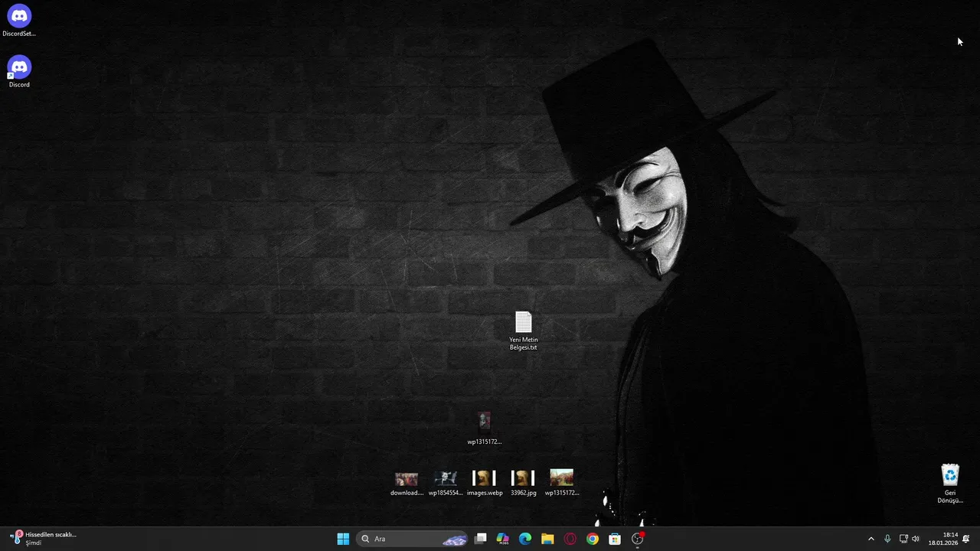Screen dimensions: 980x551
Task: Select the wp1315172 image next to 33962.jpg
Action: pyautogui.click(x=562, y=483)
